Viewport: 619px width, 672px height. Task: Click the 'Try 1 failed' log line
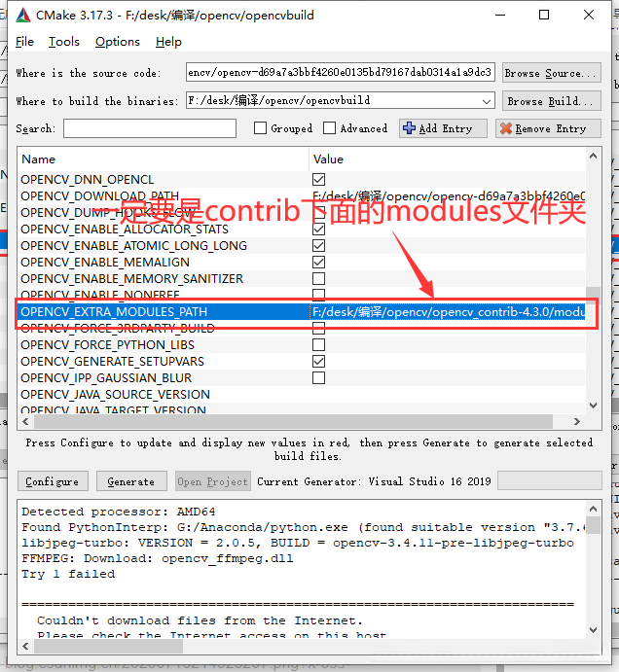pyautogui.click(x=68, y=574)
